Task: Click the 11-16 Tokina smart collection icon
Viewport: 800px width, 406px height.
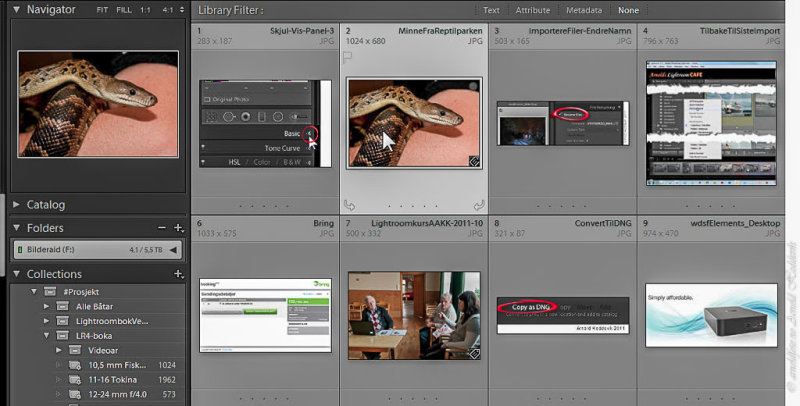Action: pyautogui.click(x=75, y=380)
